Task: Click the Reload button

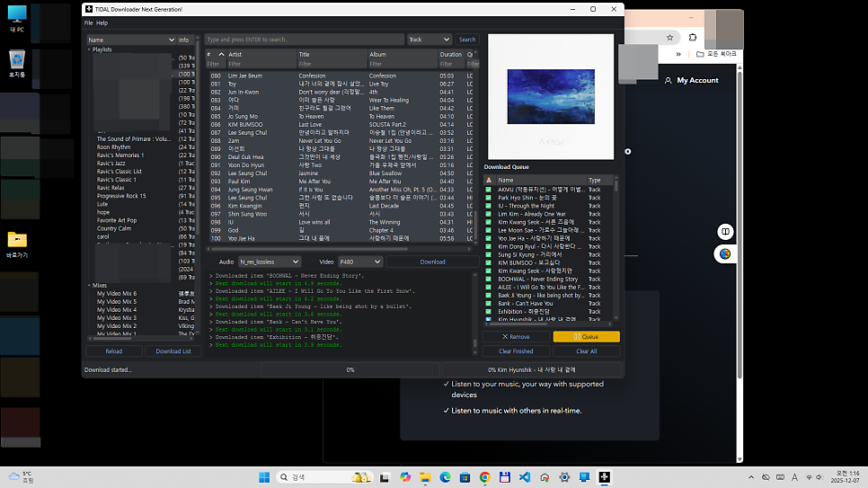Action: (113, 351)
